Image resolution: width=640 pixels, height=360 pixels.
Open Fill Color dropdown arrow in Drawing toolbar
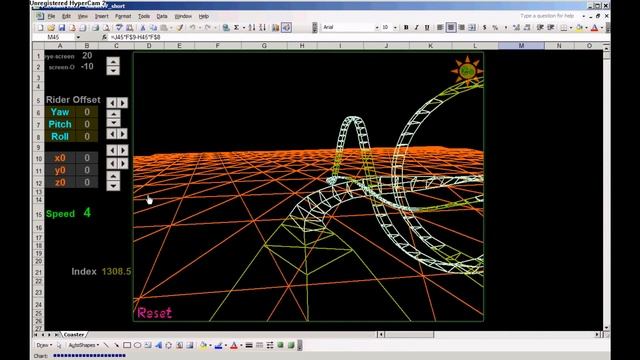pos(211,345)
